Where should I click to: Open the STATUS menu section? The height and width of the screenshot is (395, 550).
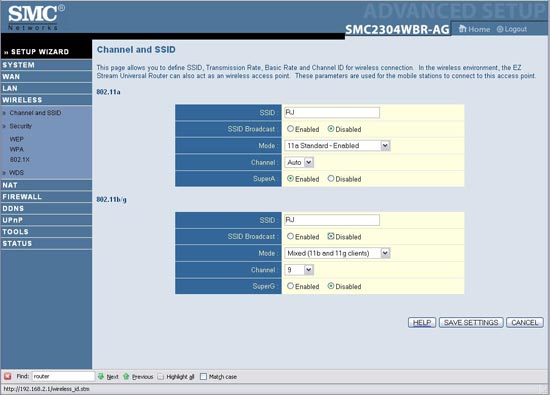[x=46, y=243]
